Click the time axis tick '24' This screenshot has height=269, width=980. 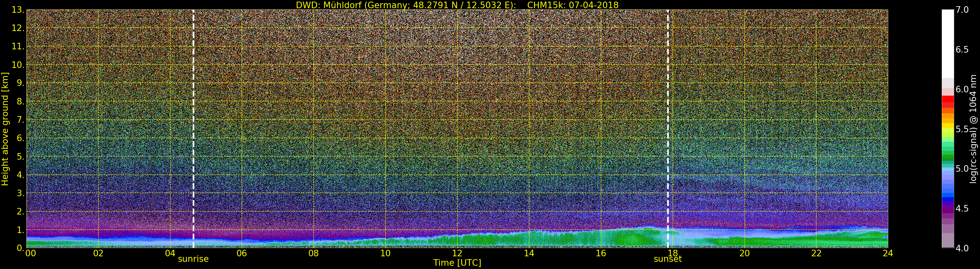click(888, 253)
